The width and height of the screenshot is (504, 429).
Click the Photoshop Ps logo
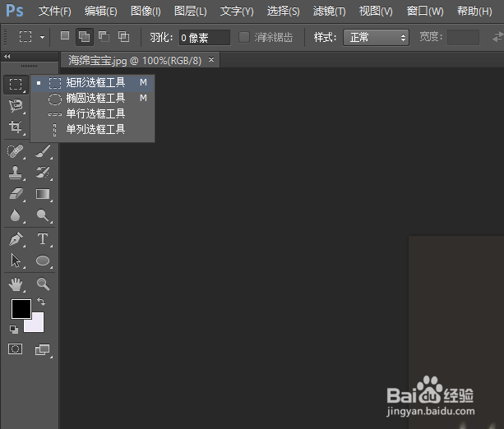pos(15,11)
